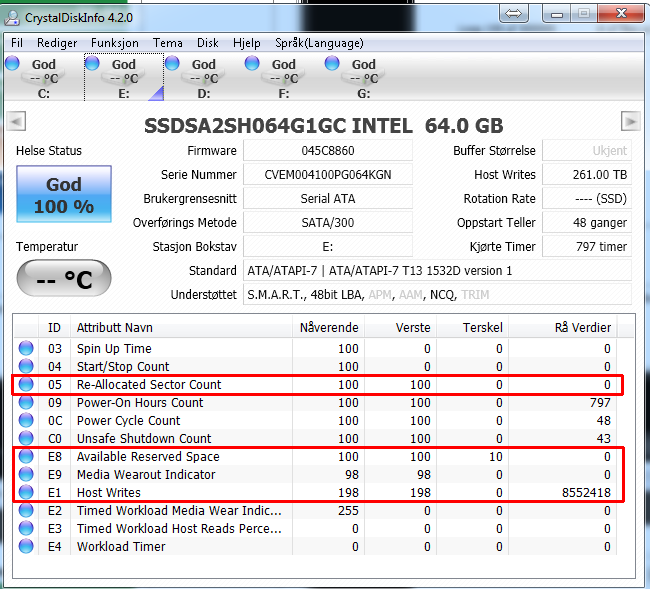Screen dimensions: 650x589
Task: Click status orb for Host Writes row
Action: [26, 492]
